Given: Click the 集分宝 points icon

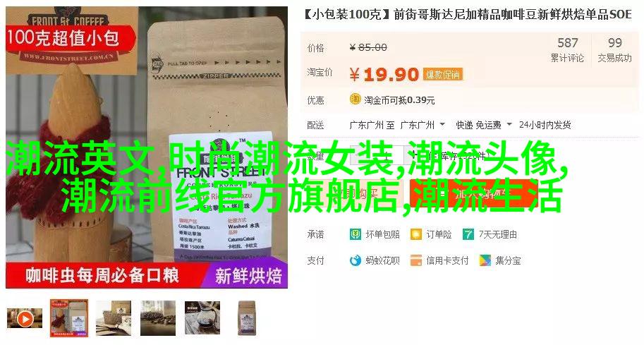Looking at the screenshot, I should (485, 260).
